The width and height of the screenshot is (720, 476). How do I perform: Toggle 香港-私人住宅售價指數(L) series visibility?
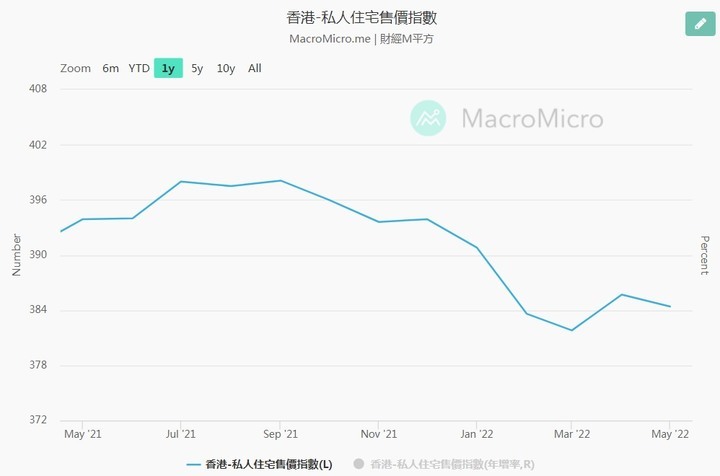coord(269,465)
